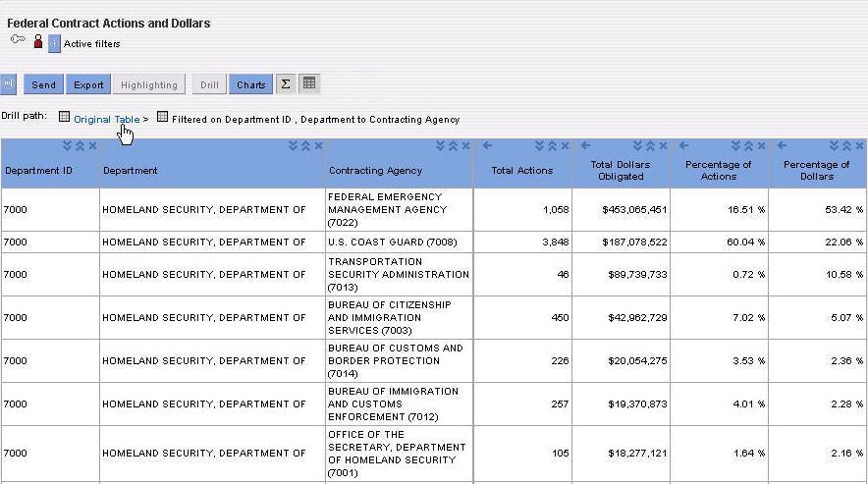
Task: Click the Active filters label
Action: [92, 44]
